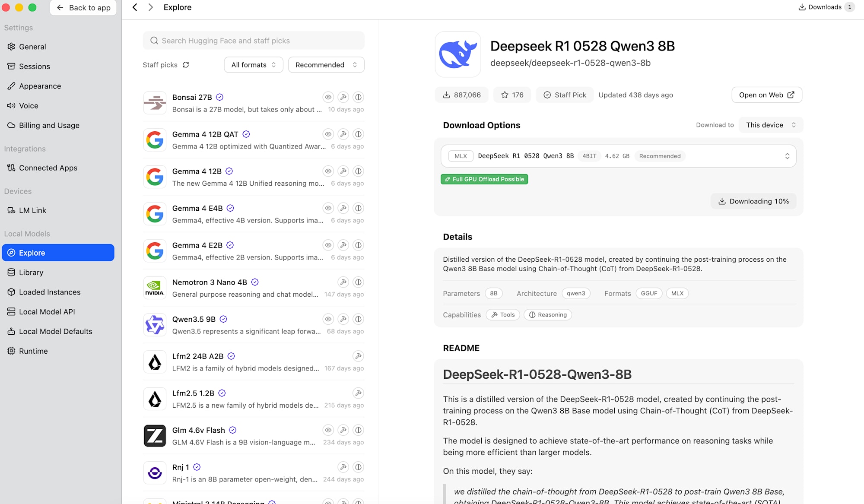Navigate forward with the right chevron

[150, 7]
